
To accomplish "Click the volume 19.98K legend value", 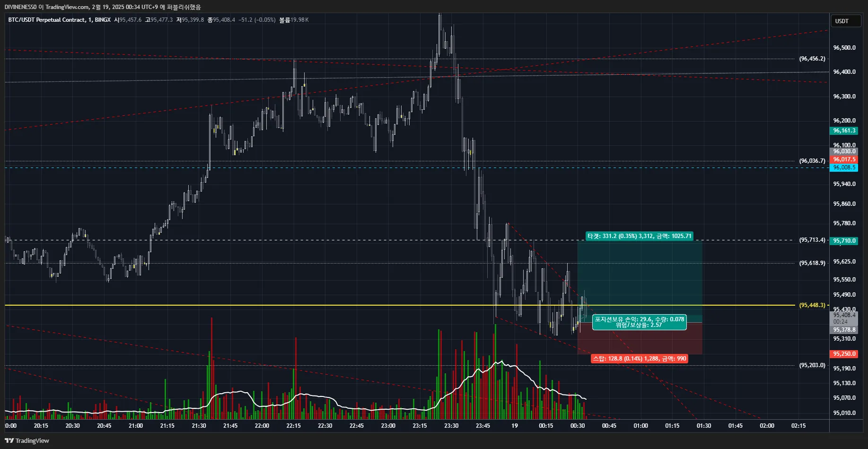I will [x=299, y=20].
